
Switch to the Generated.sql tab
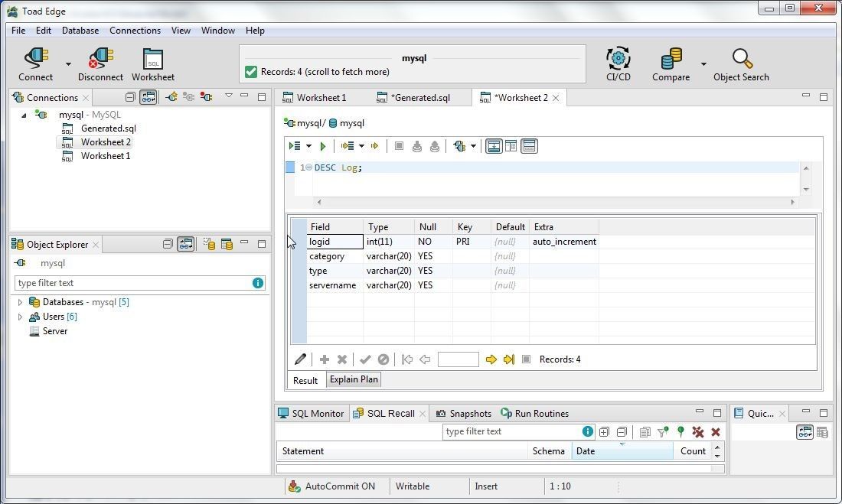tap(413, 98)
